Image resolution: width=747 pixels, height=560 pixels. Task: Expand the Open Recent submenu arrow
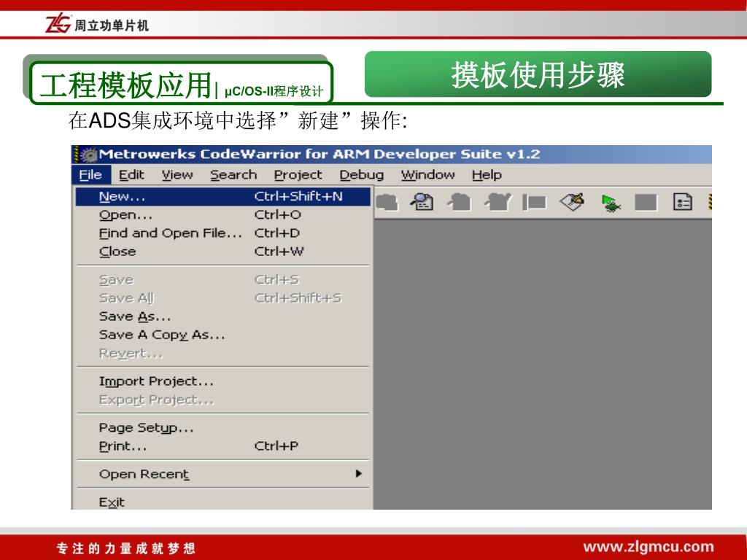tap(359, 473)
